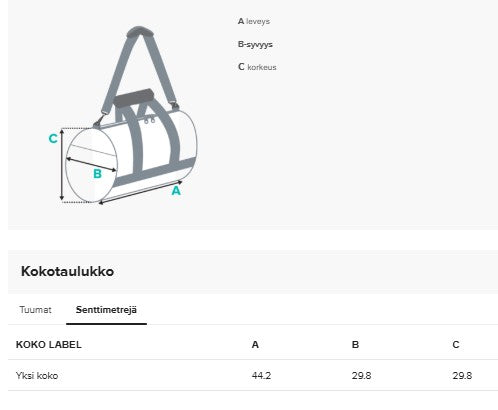The width and height of the screenshot is (498, 410).
Task: Click the B-syvyys legend label
Action: [x=255, y=44]
